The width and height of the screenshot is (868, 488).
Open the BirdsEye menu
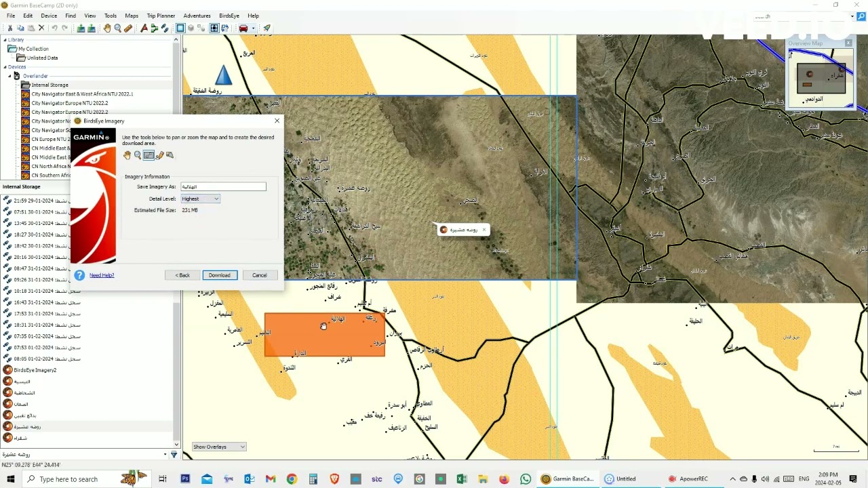[229, 16]
